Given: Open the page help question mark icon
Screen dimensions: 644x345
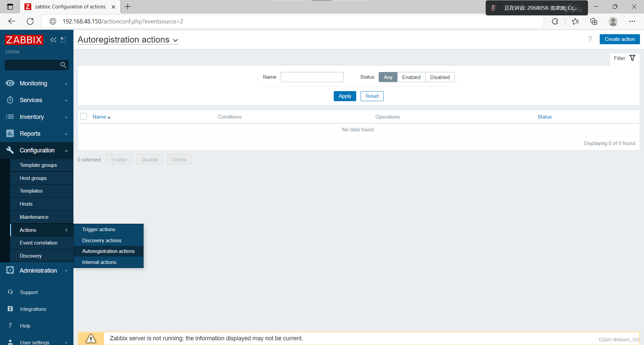Looking at the screenshot, I should 590,39.
